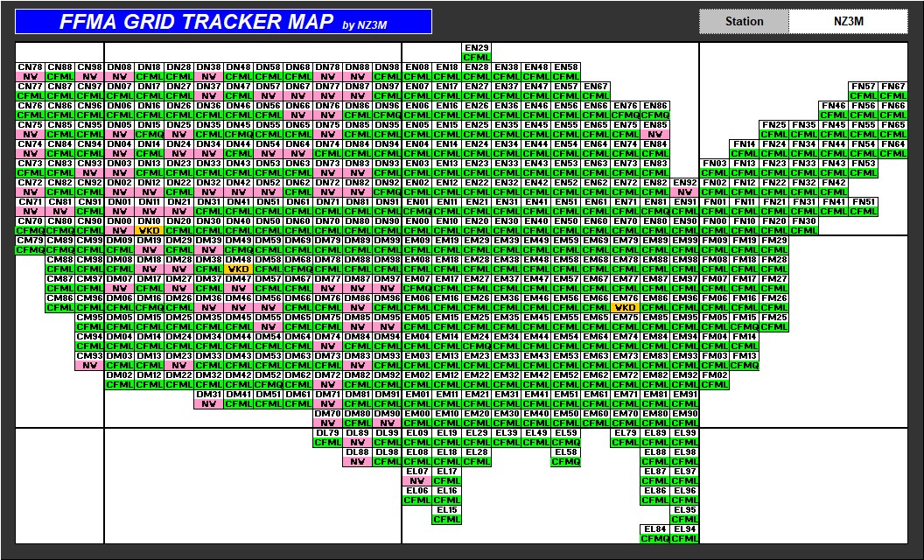The height and width of the screenshot is (560, 924).
Task: Select the FM02 grid cell
Action: 715,375
